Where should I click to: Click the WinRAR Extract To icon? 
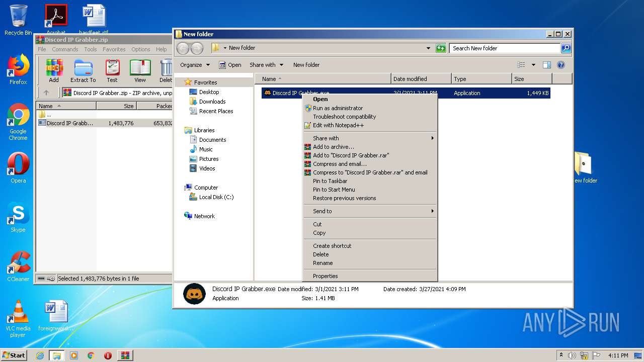pyautogui.click(x=83, y=70)
